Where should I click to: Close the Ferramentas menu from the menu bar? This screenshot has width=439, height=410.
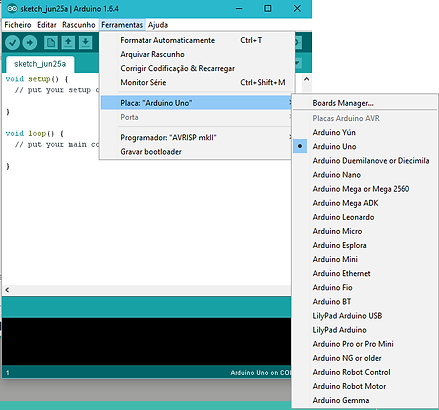(x=122, y=25)
